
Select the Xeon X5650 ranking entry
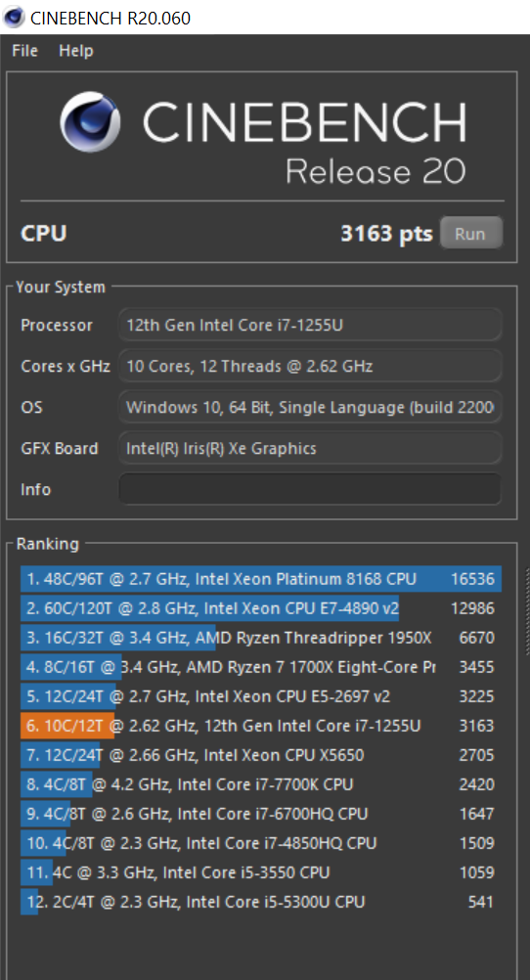[x=261, y=755]
